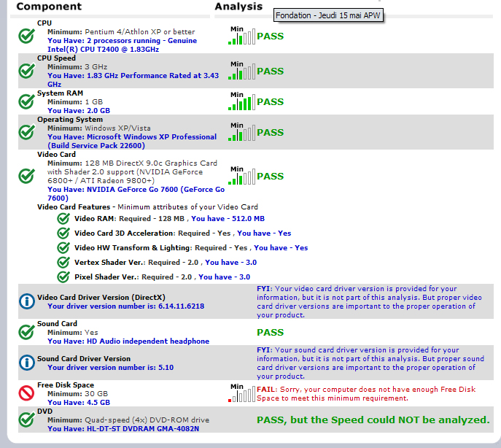
Task: Click the green checkmark for CPU Speed
Action: click(26, 71)
